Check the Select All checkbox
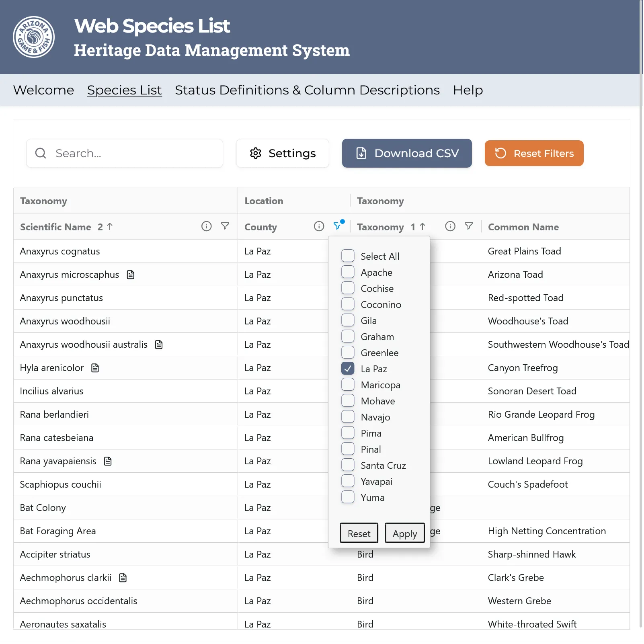This screenshot has height=644, width=644. pos(348,256)
